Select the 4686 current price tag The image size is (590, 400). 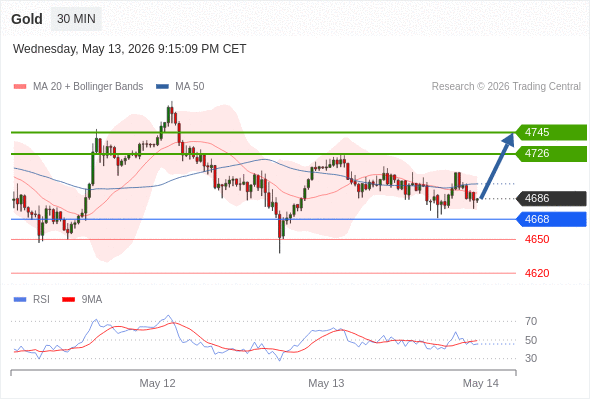[x=551, y=198]
